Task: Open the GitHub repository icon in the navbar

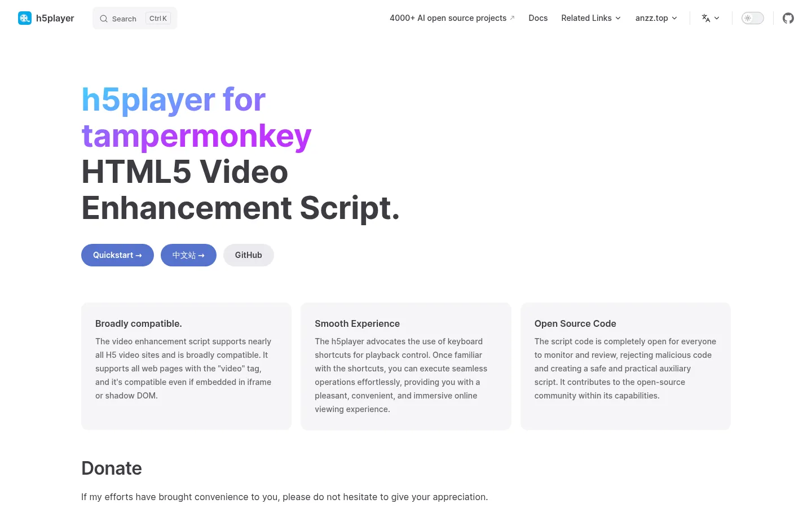Action: [788, 18]
